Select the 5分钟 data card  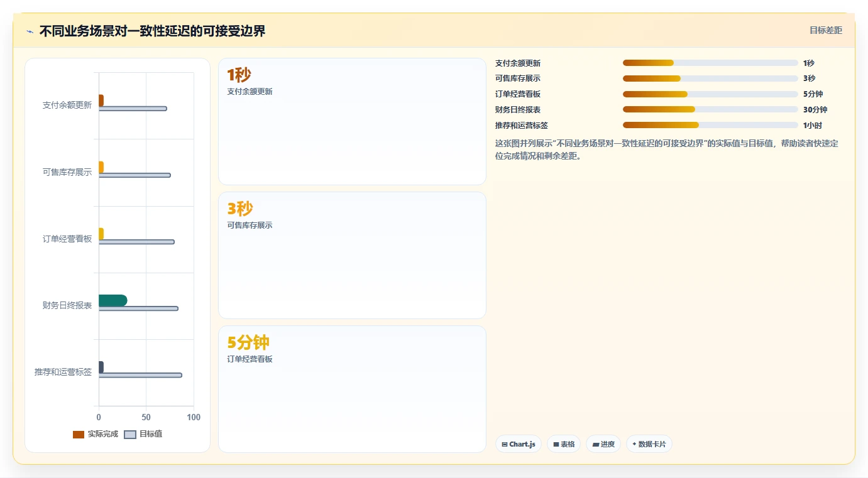(352, 389)
